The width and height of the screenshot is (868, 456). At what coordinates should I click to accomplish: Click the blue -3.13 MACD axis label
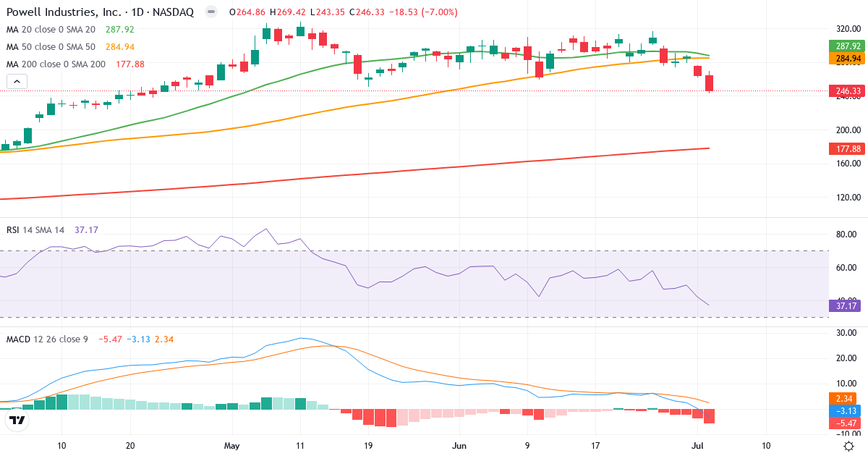point(845,410)
